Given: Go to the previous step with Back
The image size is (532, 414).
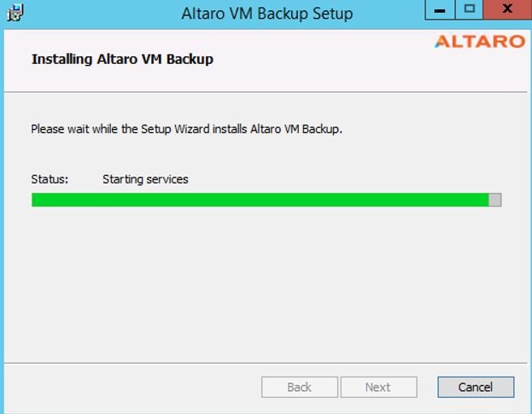Looking at the screenshot, I should (300, 387).
